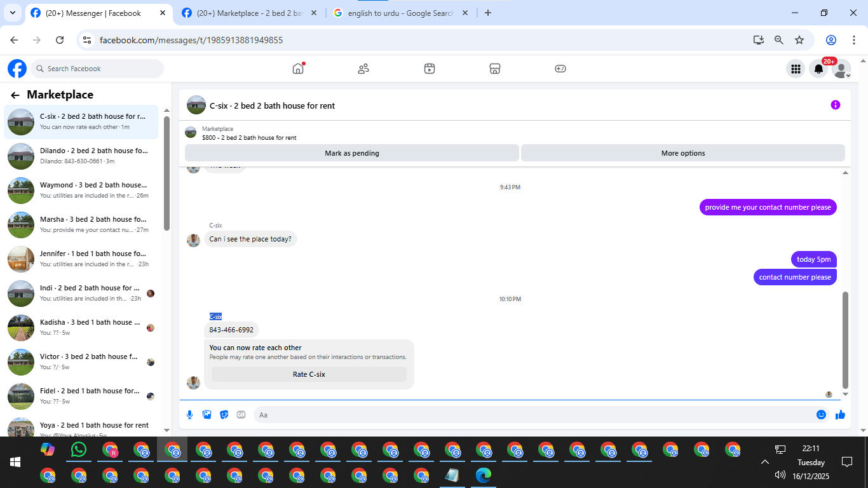Click the C-six avatar beside Rate card
The image size is (868, 488).
coord(193,383)
